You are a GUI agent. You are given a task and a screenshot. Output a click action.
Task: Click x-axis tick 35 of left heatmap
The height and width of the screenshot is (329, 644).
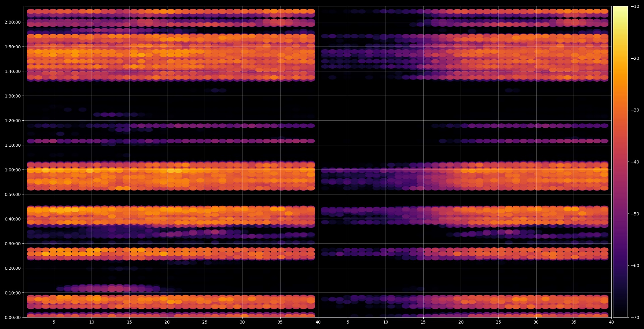(280, 322)
